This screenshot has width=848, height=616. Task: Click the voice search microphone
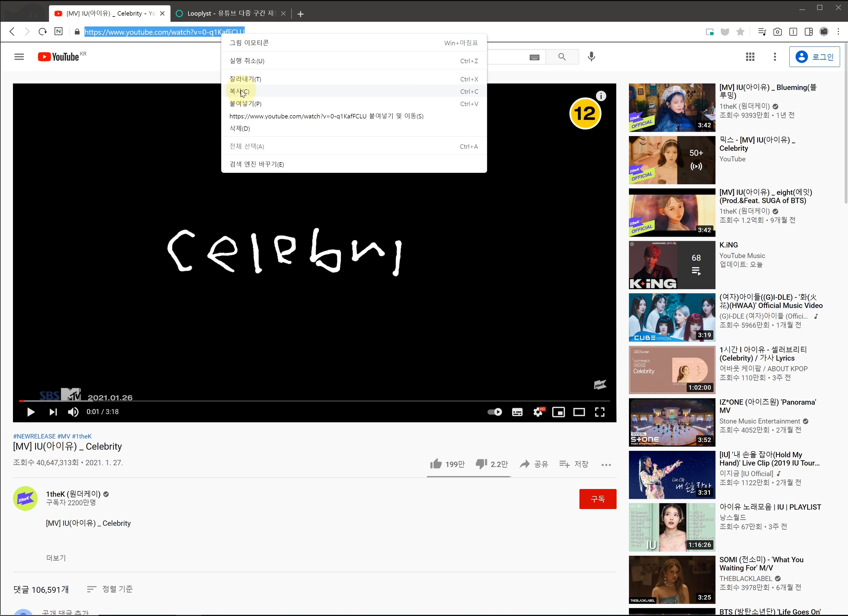coord(591,57)
